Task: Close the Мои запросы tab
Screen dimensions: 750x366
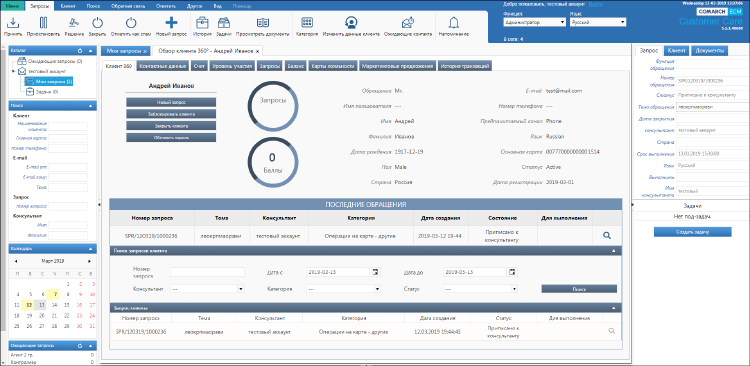Action: click(145, 51)
